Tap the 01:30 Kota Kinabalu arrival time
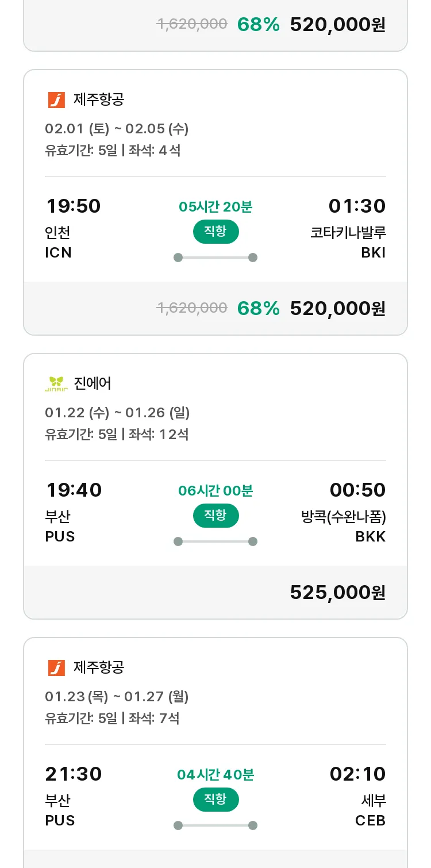Viewport: 431px width, 868px height. pyautogui.click(x=357, y=206)
